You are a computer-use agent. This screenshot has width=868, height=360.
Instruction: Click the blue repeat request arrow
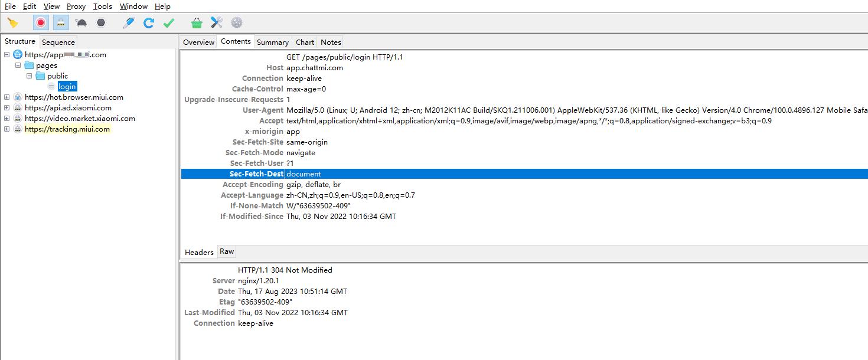coord(149,23)
